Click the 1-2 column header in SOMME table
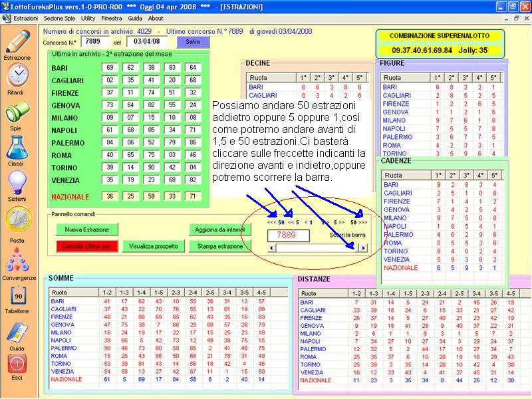The width and height of the screenshot is (532, 399). (107, 293)
